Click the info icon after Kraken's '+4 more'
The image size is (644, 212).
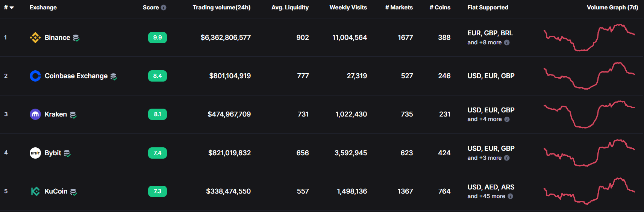pos(507,119)
